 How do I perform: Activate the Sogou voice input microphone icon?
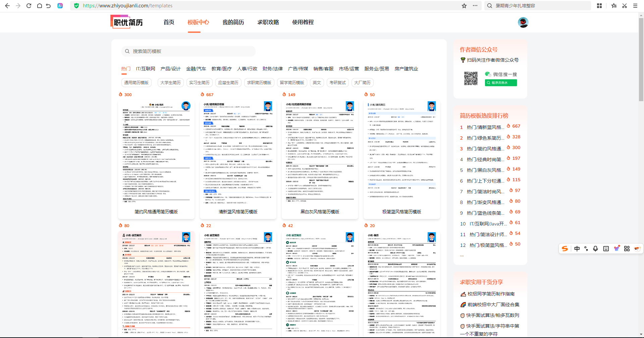(596, 249)
